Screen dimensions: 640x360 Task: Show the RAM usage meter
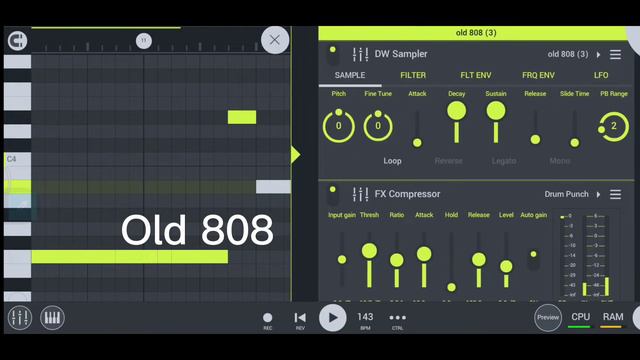pos(613,319)
